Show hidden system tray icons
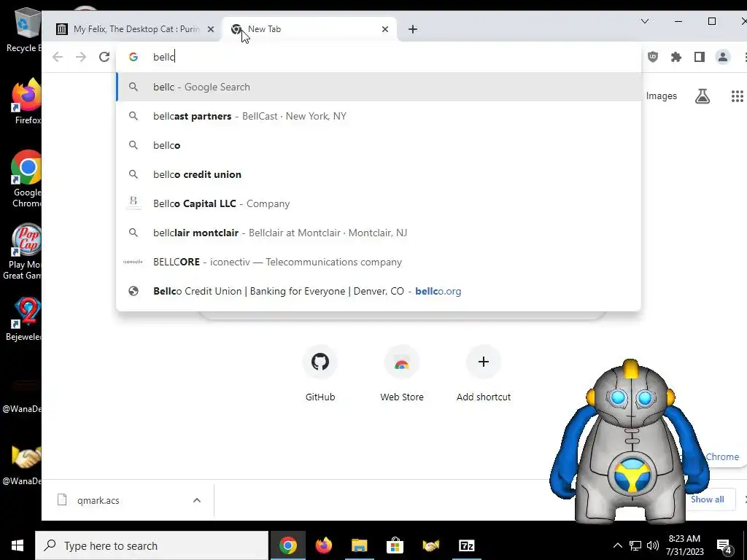 point(617,545)
